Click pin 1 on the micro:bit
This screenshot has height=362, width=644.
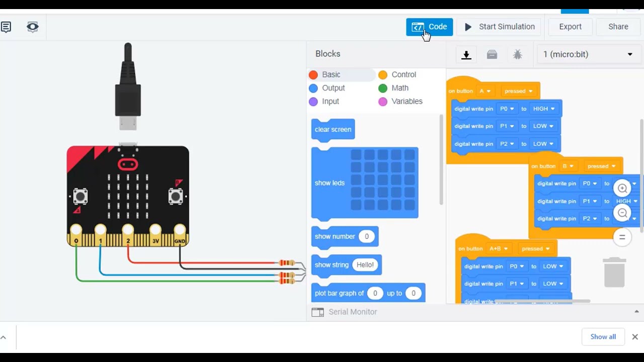(x=101, y=235)
